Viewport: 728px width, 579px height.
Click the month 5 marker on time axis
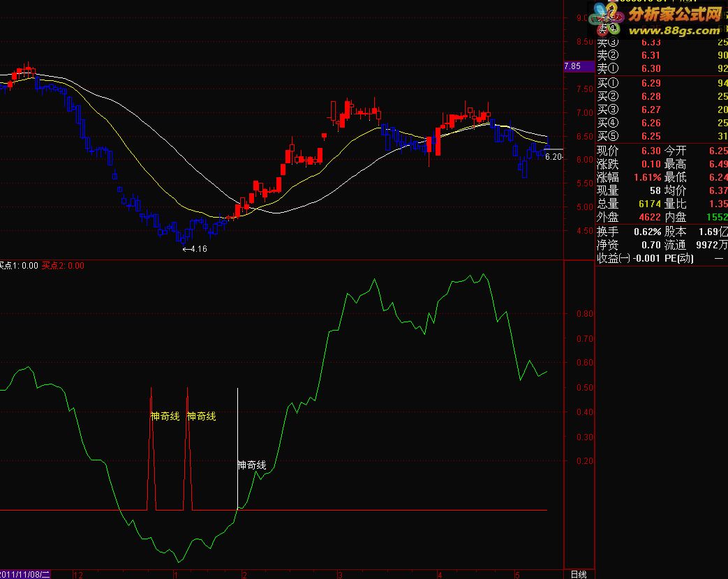(517, 576)
